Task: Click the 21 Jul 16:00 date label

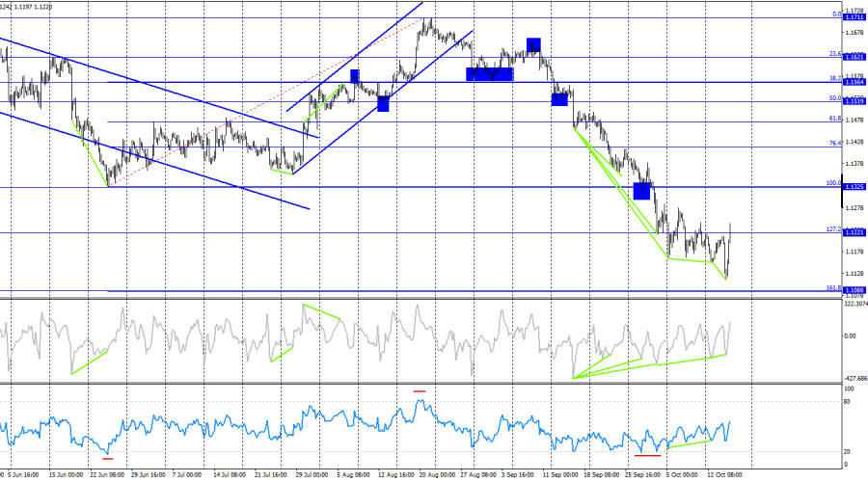Action: 271,475
